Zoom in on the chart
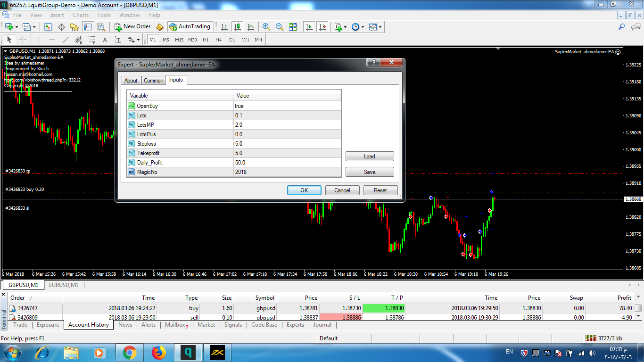Screen dimensions: 644x362 (x=266, y=27)
